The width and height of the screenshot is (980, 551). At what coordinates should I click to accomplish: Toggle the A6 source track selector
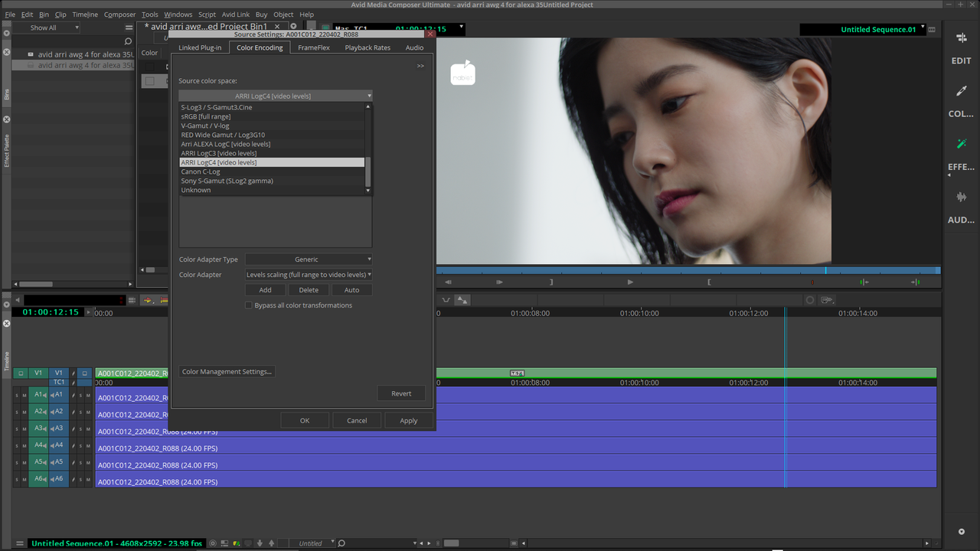click(38, 479)
